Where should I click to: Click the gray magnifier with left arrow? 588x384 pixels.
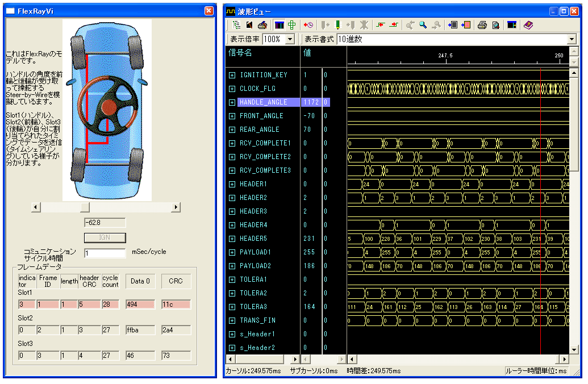pyautogui.click(x=410, y=25)
